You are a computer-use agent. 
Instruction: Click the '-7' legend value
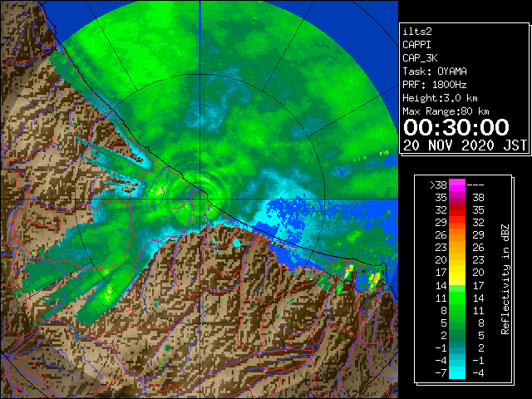pyautogui.click(x=441, y=373)
